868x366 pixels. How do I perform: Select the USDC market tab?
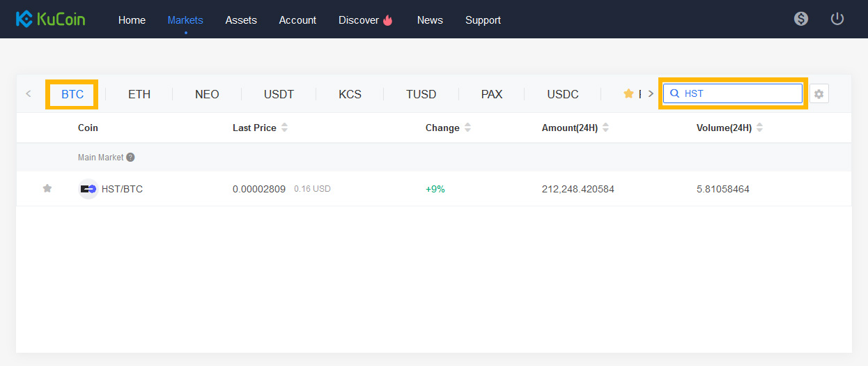pos(563,94)
